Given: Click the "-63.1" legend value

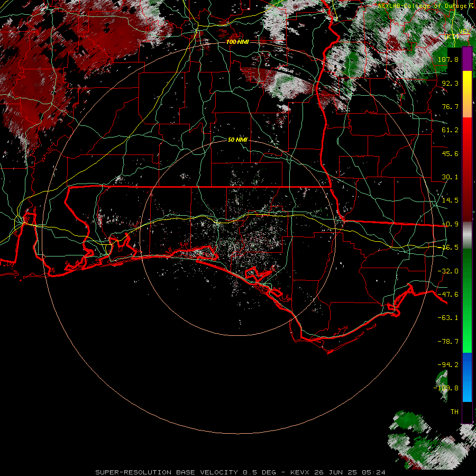Looking at the screenshot, I should tap(448, 318).
